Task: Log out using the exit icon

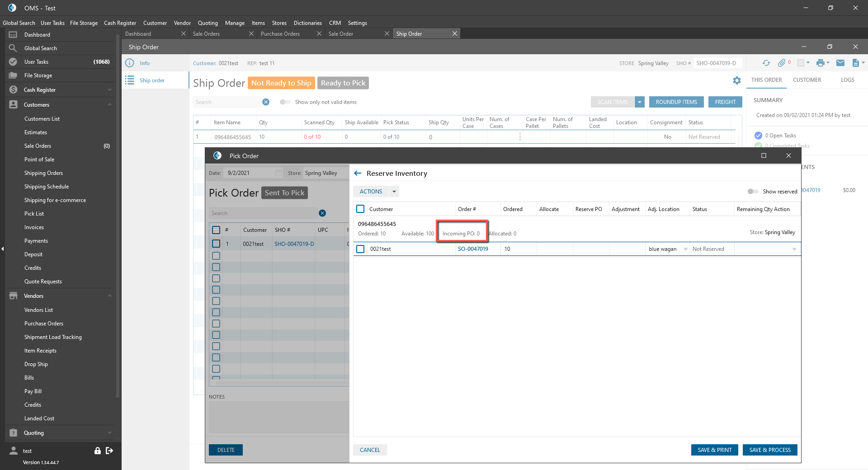Action: point(109,451)
